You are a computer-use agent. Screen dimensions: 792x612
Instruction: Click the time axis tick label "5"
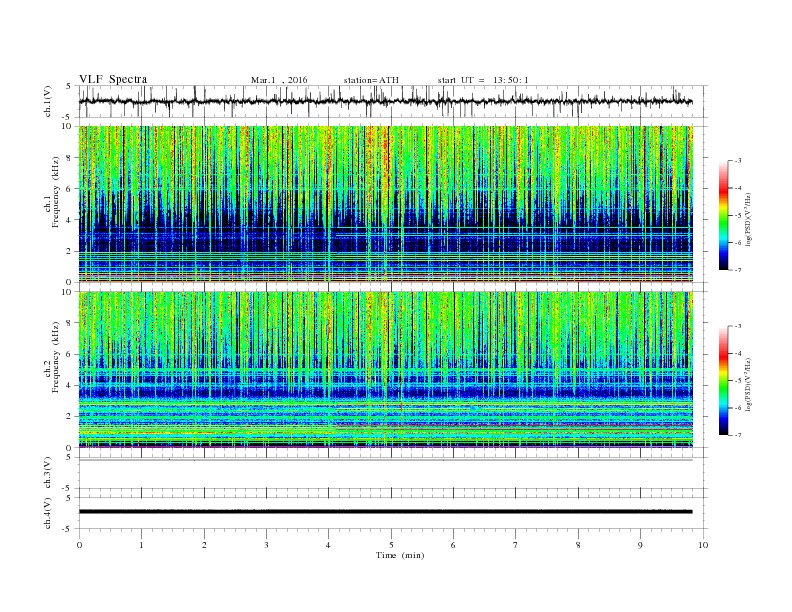[391, 545]
